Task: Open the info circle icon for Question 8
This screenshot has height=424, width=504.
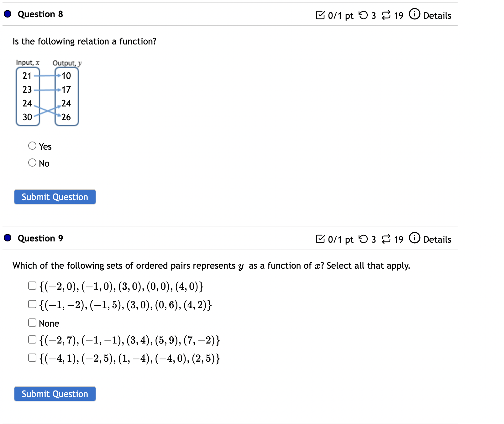Action: tap(414, 14)
